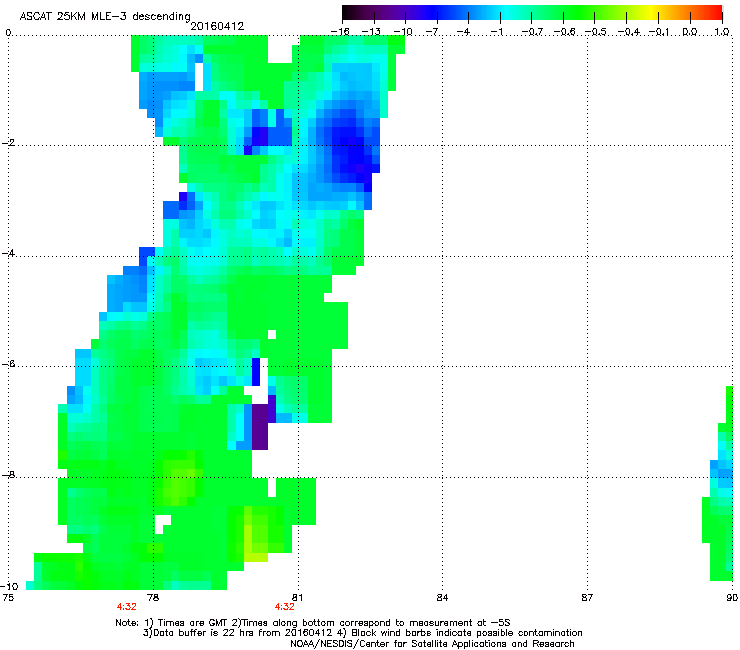
Task: Click latitude axis label '-2'
Action: 8,143
